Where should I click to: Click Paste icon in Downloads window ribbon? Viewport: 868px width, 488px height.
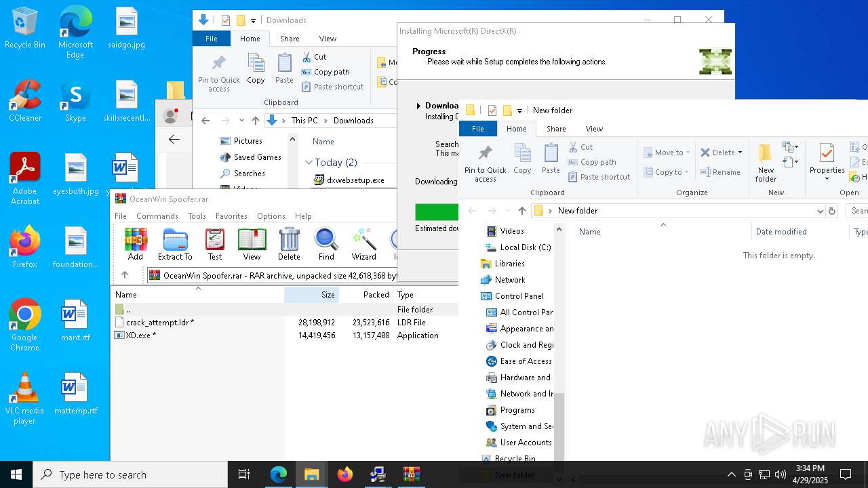tap(284, 69)
